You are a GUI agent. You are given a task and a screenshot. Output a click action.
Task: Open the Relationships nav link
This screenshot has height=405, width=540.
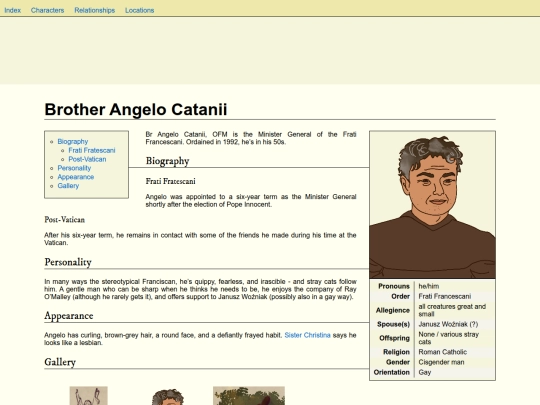click(95, 10)
